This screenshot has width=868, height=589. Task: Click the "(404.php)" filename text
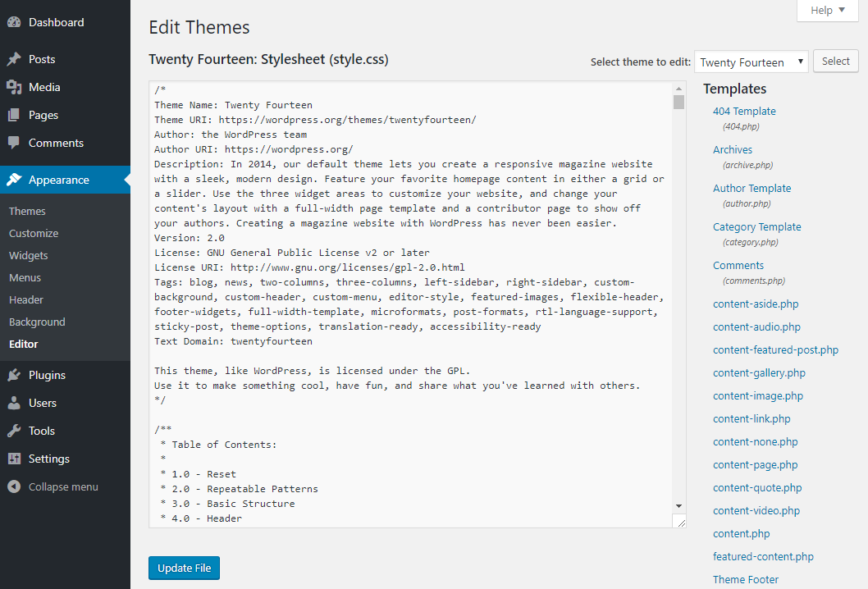pyautogui.click(x=741, y=126)
